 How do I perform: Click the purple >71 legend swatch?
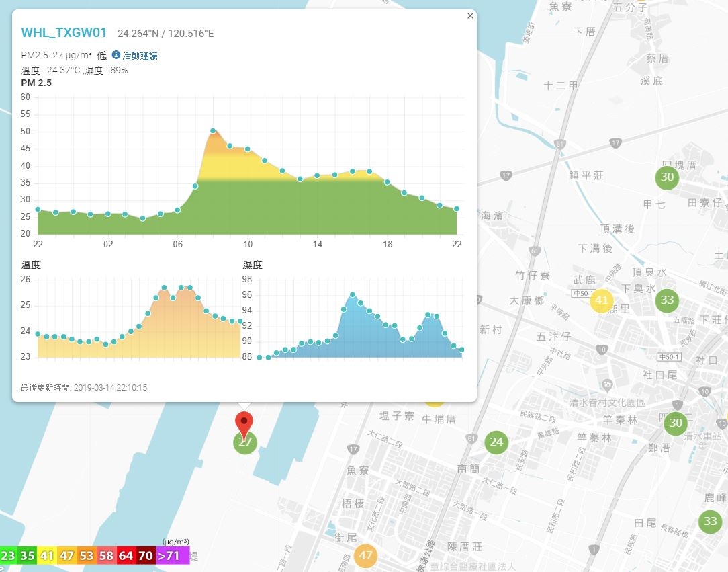[x=172, y=555]
